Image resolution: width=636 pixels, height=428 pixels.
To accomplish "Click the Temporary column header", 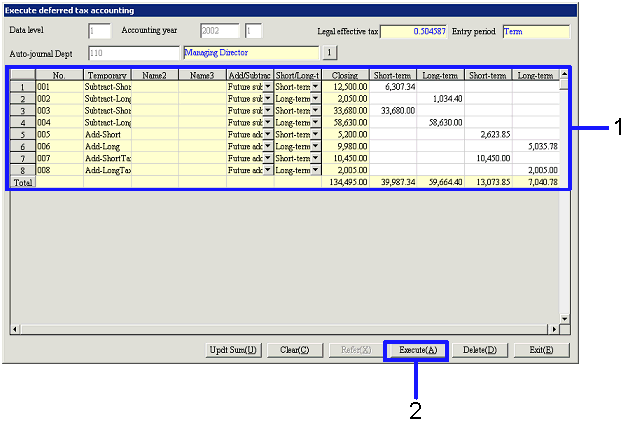I will tap(107, 75).
